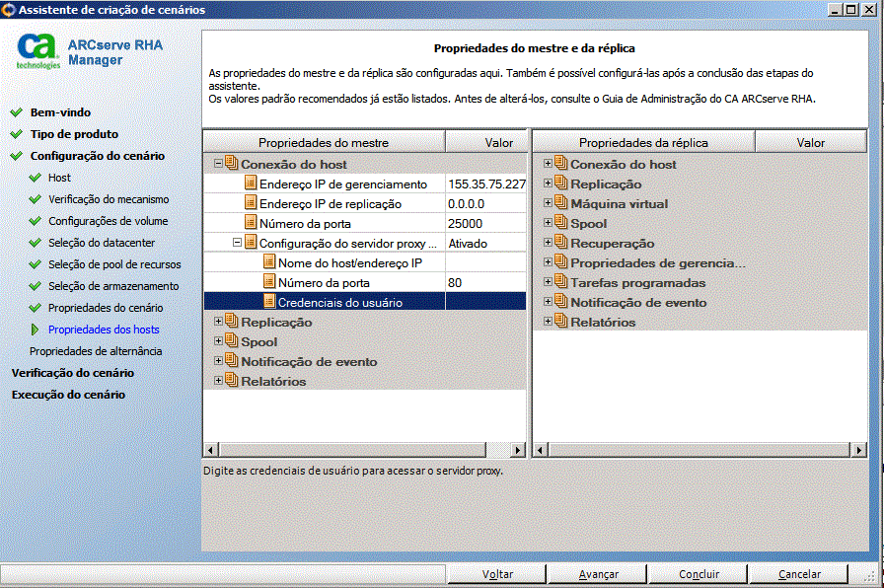Expand the master Notificação de evento node
This screenshot has height=588, width=884.
point(218,361)
